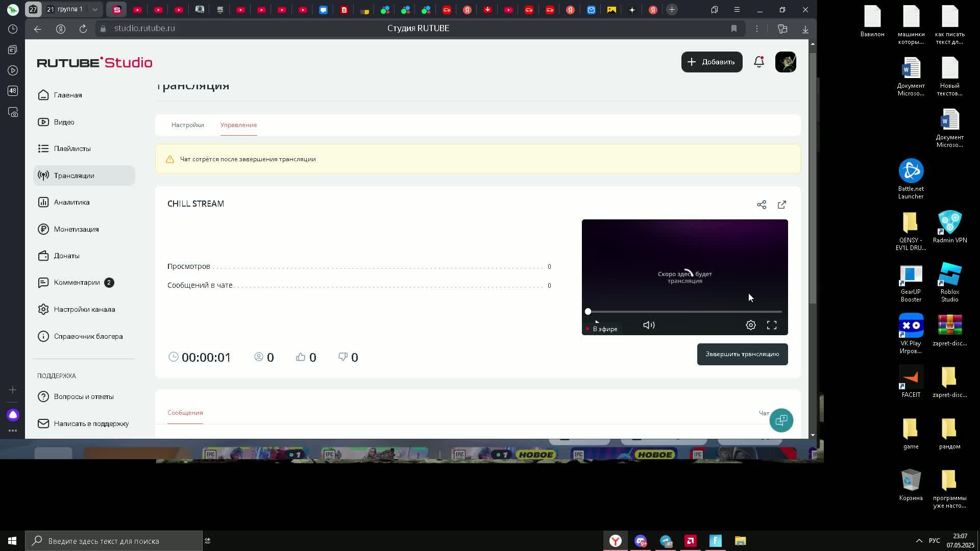Open player settings gear icon
This screenshot has height=551, width=980.
click(x=751, y=325)
